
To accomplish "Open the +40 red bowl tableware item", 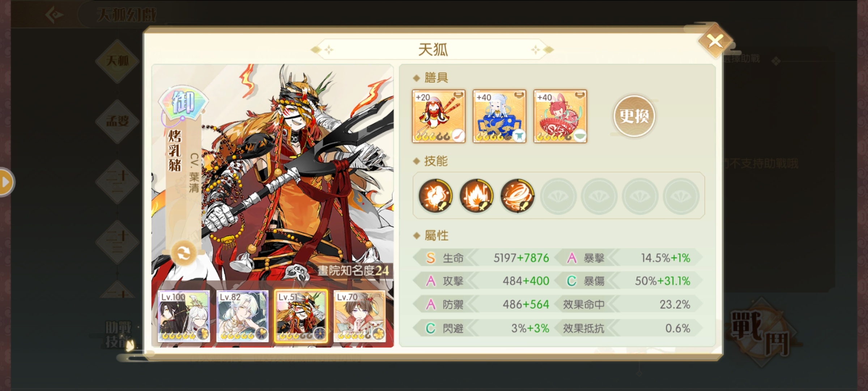I will 560,116.
